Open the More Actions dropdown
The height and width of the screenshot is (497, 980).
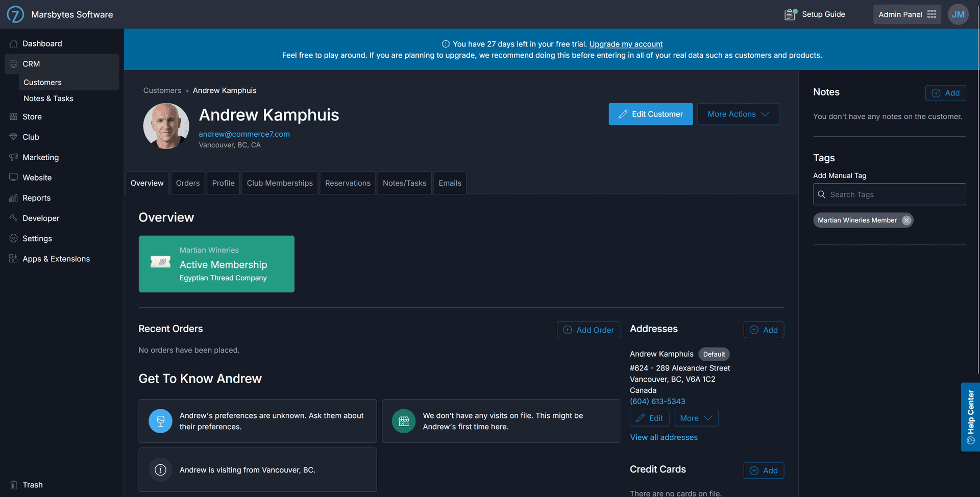pos(738,114)
